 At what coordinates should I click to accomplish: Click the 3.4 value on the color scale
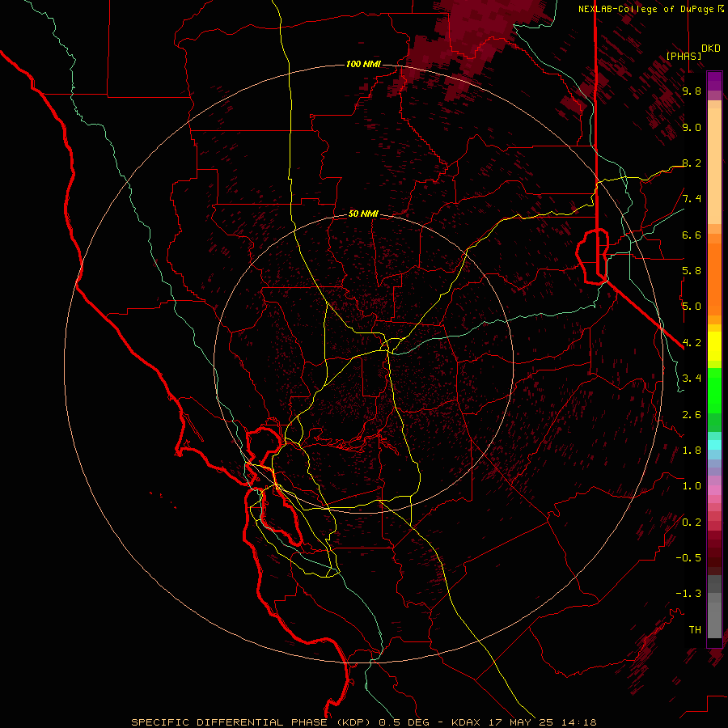tap(692, 379)
